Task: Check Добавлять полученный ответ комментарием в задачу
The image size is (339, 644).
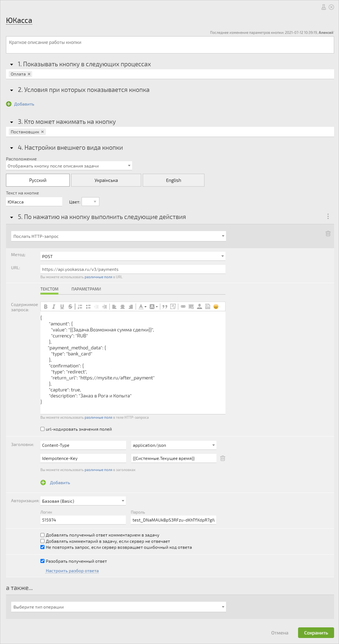Action: coord(43,535)
